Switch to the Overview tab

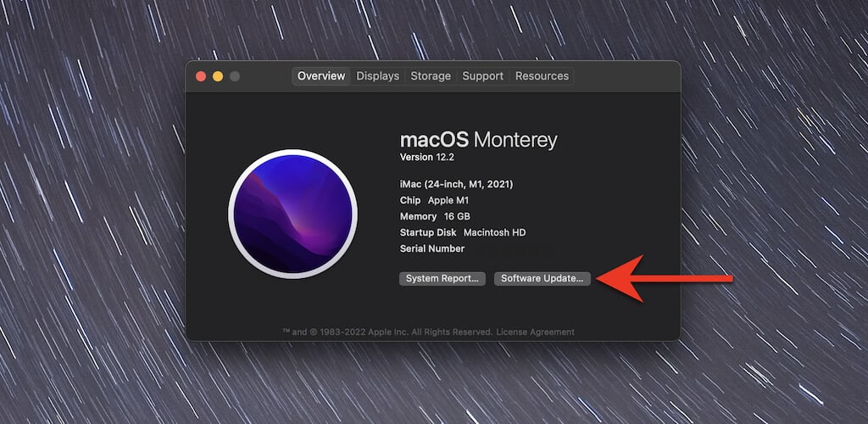[x=321, y=76]
